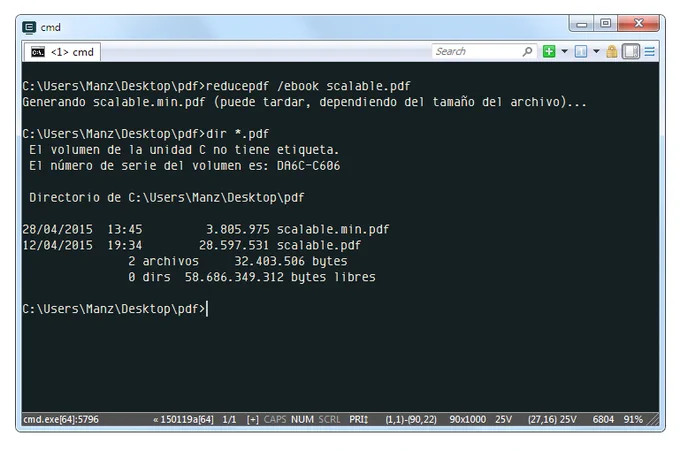Click the magnifier search icon
Screen dimensions: 680x451
527,52
